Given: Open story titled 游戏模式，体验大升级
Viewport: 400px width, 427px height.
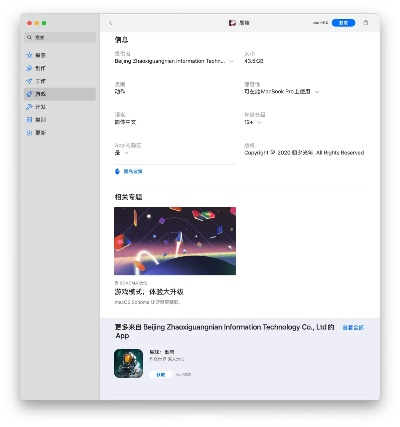Looking at the screenshot, I should [x=149, y=292].
